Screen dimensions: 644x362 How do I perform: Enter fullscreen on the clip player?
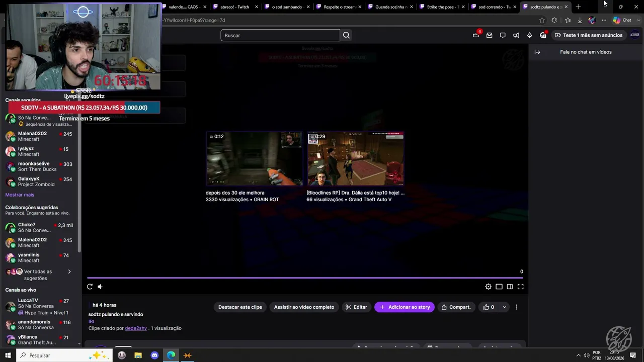pyautogui.click(x=521, y=287)
